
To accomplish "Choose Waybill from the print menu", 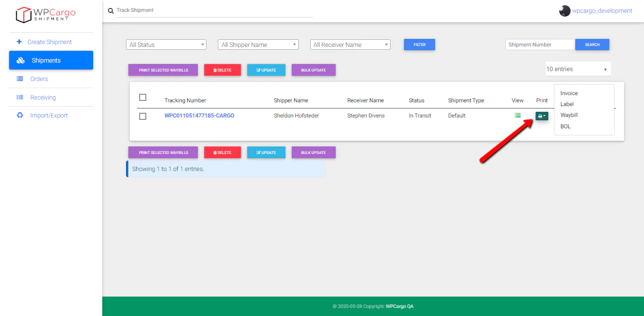I will coord(569,115).
